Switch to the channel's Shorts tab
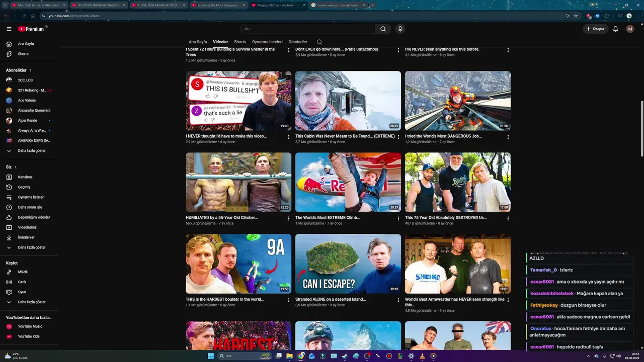The image size is (644, 362). (x=240, y=42)
